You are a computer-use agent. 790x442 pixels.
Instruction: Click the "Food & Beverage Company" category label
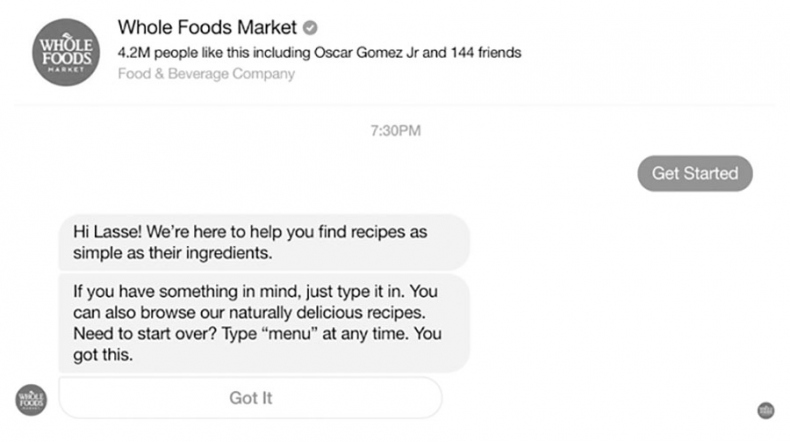[206, 74]
